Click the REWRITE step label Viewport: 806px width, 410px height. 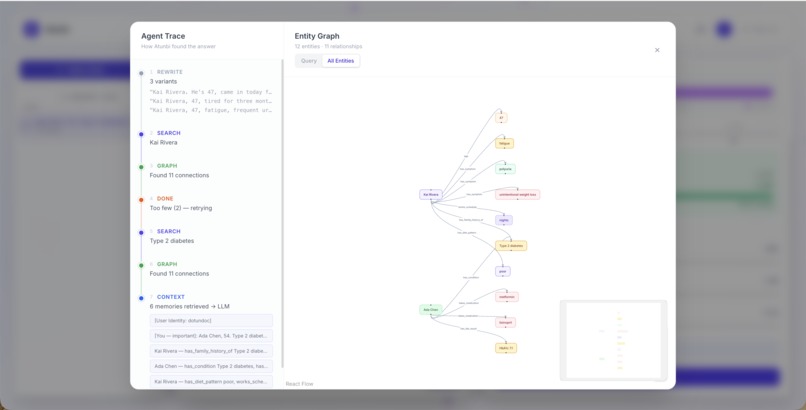170,72
